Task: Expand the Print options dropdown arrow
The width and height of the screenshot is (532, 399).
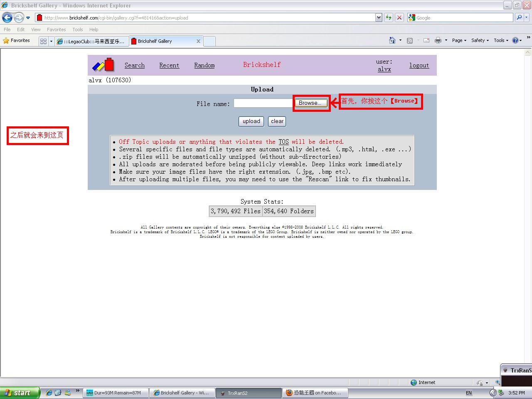Action: pos(446,40)
